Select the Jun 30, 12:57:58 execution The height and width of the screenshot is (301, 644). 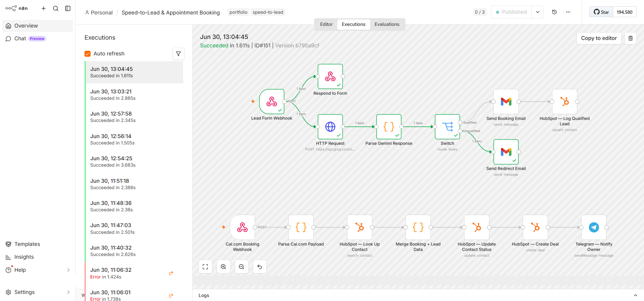(134, 117)
